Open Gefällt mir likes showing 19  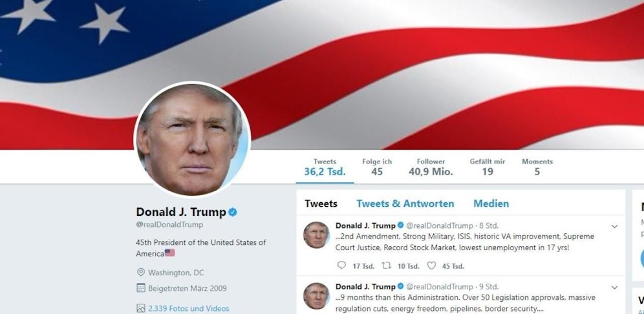[487, 167]
